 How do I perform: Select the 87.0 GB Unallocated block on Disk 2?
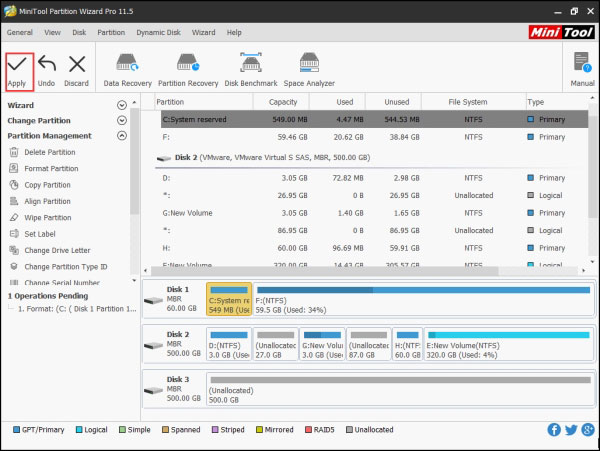[369, 344]
